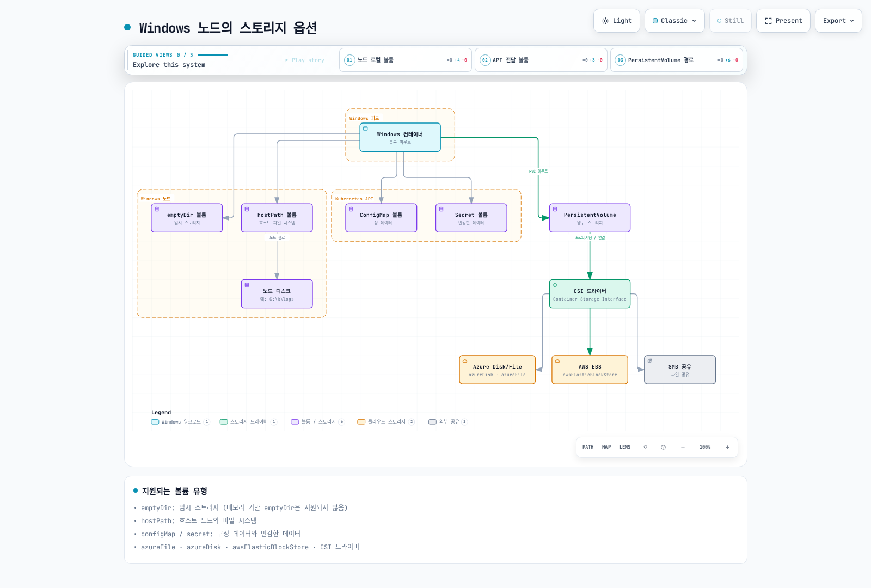The height and width of the screenshot is (588, 871).
Task: Click the azureFile · azureDisk bullet line
Action: 250,547
